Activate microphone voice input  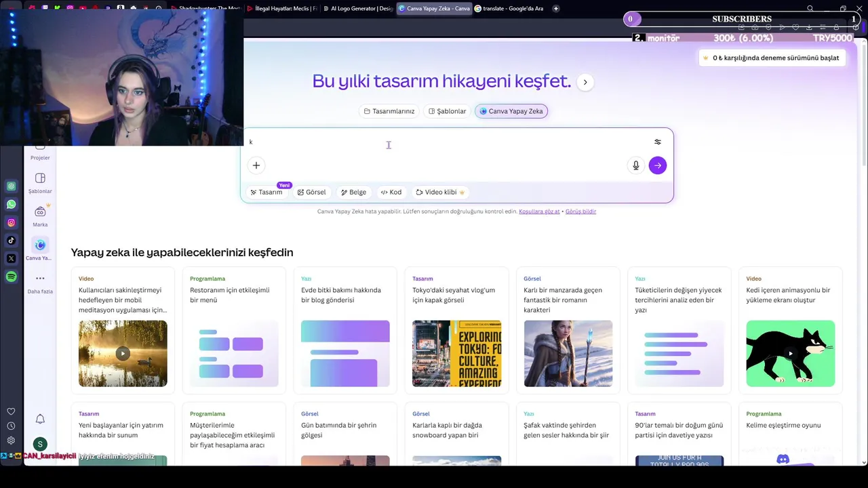(636, 165)
